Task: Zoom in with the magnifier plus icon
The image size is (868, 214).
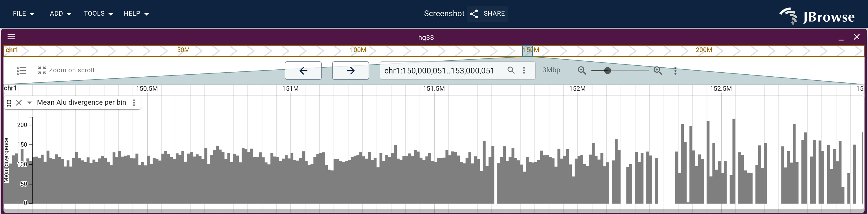Action: 658,71
